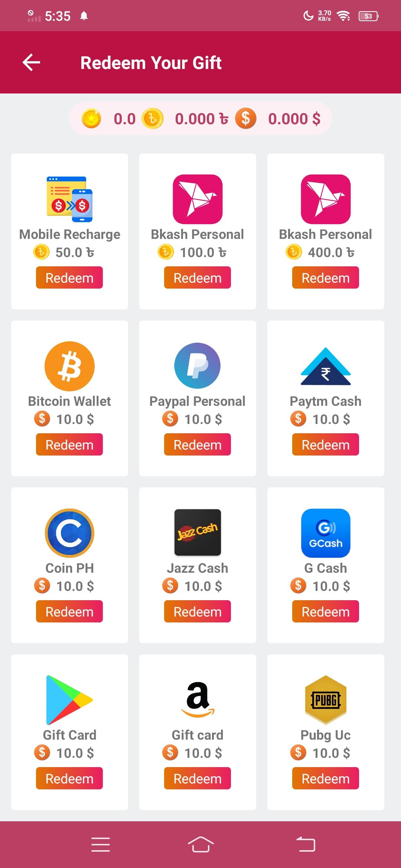The height and width of the screenshot is (868, 401).
Task: Redeem the Bitcoin Wallet reward
Action: pyautogui.click(x=69, y=444)
